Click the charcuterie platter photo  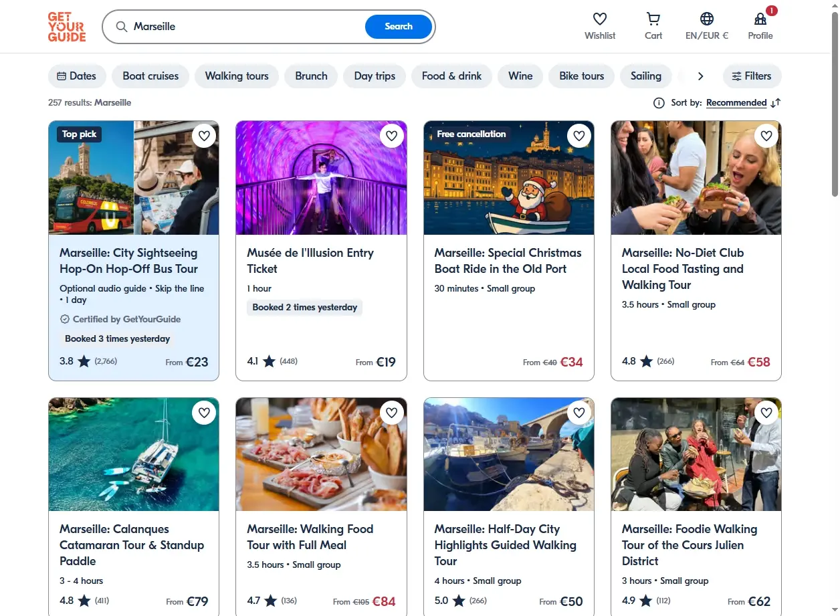pyautogui.click(x=321, y=455)
